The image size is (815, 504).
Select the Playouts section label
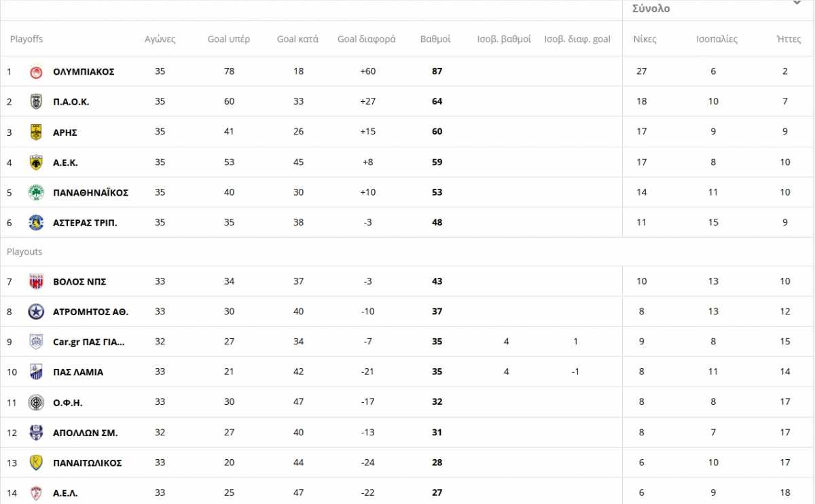click(24, 251)
